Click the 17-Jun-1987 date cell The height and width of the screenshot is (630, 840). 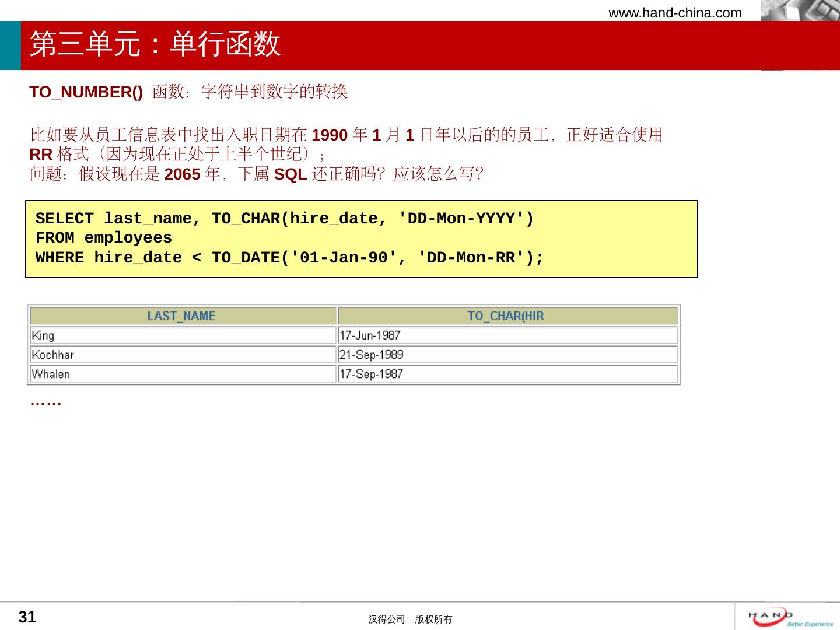click(x=508, y=335)
